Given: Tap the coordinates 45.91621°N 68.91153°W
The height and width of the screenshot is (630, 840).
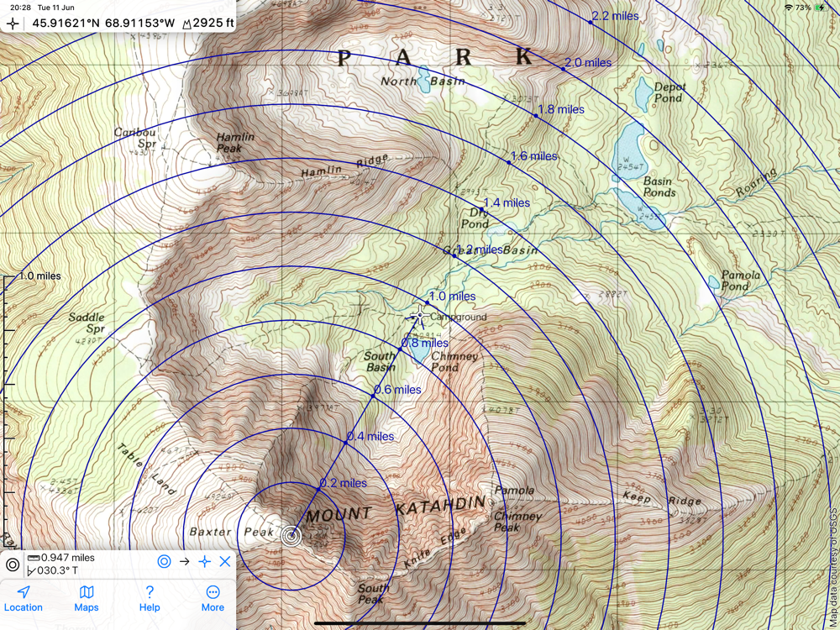Looking at the screenshot, I should click(103, 24).
